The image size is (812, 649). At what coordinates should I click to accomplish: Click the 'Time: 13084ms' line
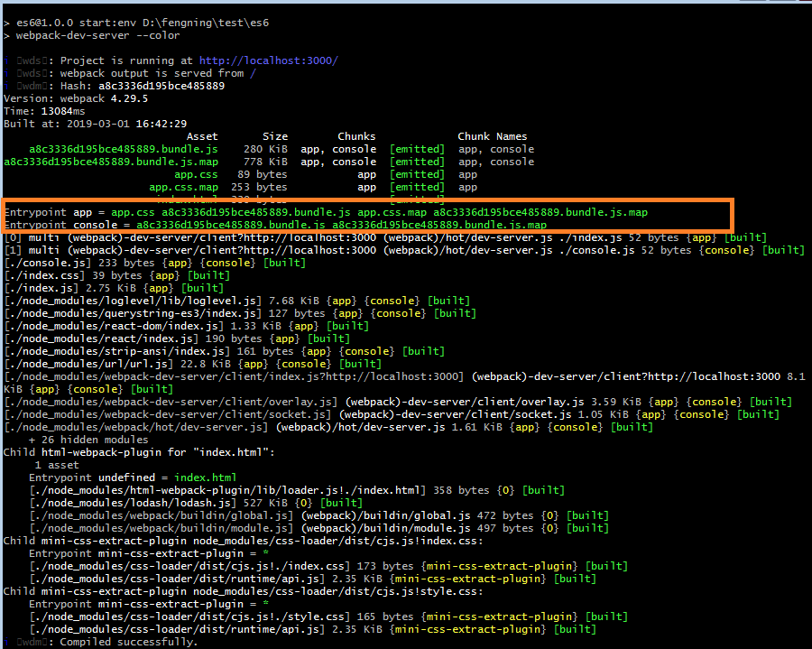[x=44, y=111]
